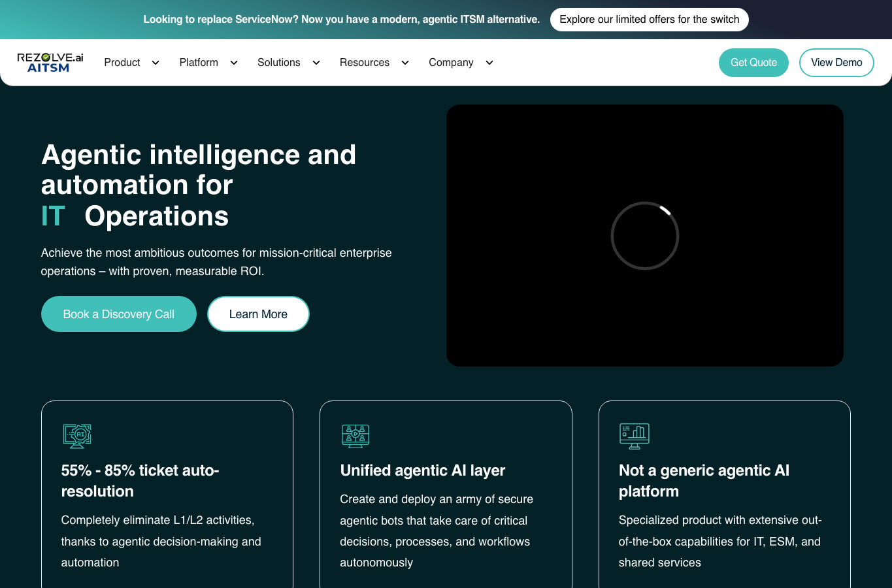
Task: Click the 'Achieve the most ambitious outcomes' paragraph
Action: (216, 262)
